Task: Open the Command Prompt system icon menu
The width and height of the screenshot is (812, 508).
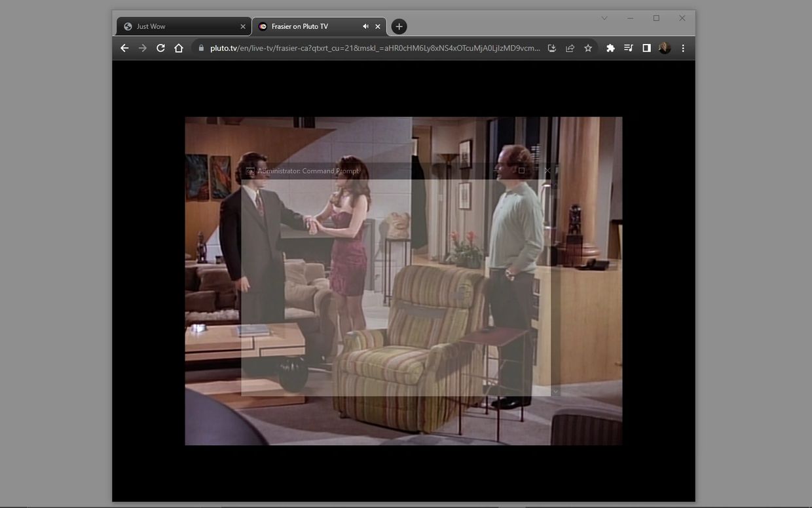Action: [x=249, y=171]
